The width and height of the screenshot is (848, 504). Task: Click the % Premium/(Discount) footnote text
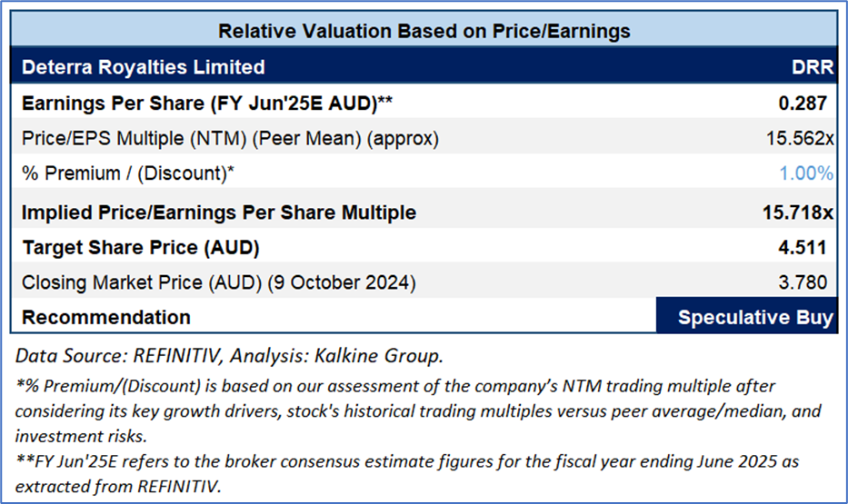click(400, 410)
